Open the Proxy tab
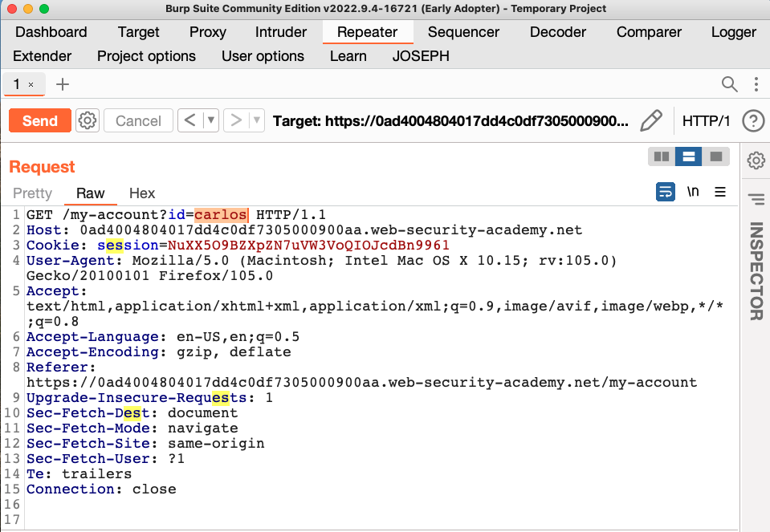 point(208,32)
